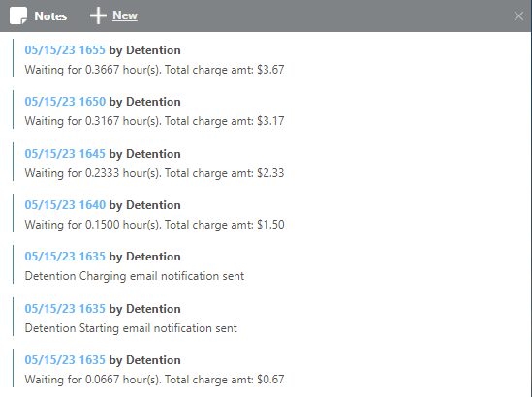532x397 pixels.
Task: Create a note via New link
Action: pos(125,15)
